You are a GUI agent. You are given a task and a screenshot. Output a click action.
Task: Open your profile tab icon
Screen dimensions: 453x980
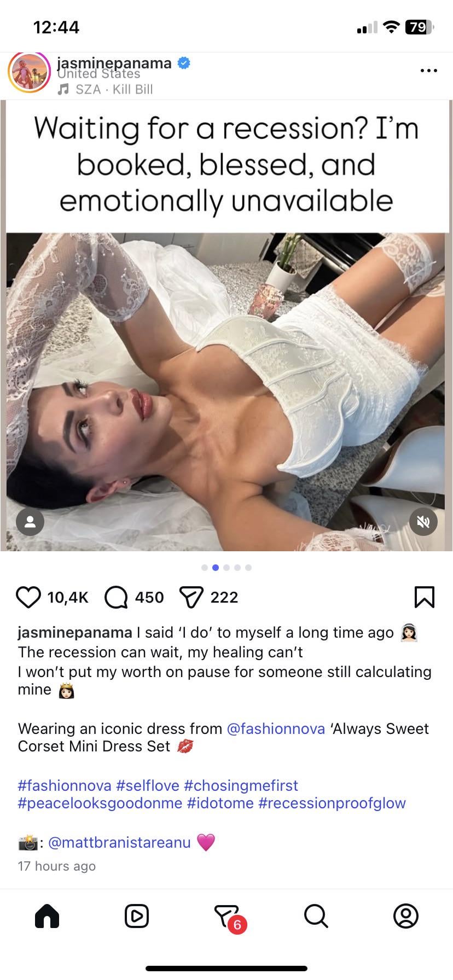(x=405, y=915)
